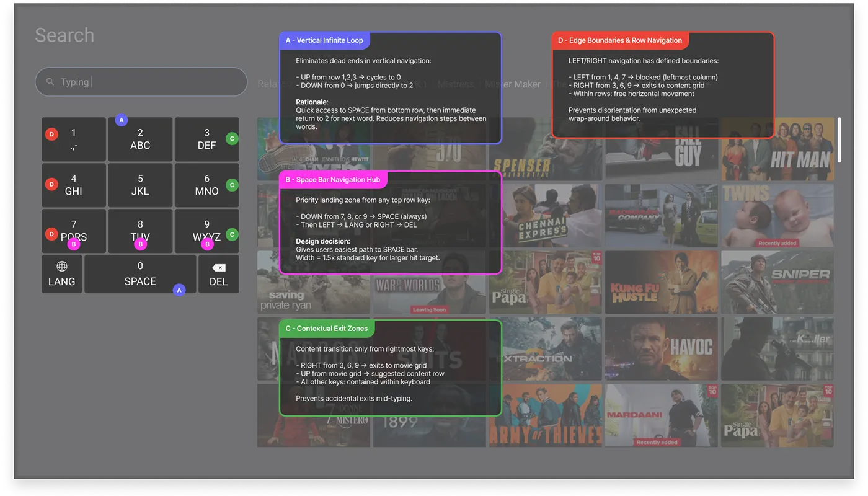This screenshot has height=496, width=868.
Task: Click the backspace icon on the DEL key
Action: tap(218, 267)
